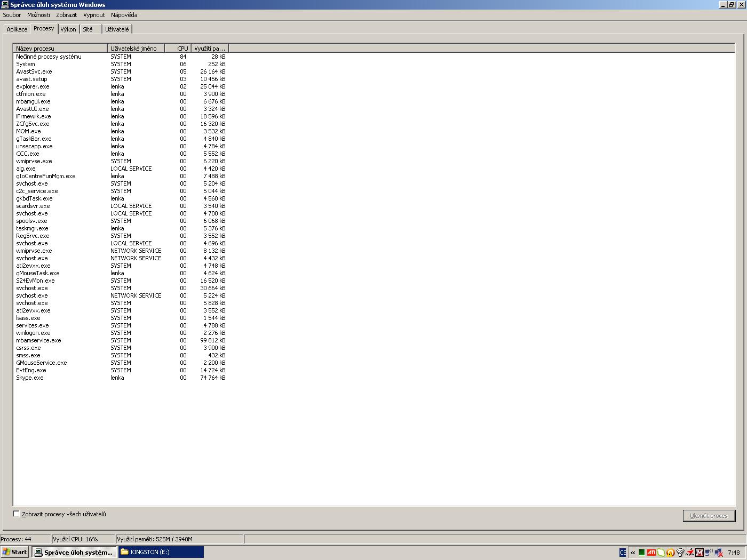Select the gIoCentreFunMgm.exe process row
This screenshot has height=560, width=747.
[121, 176]
